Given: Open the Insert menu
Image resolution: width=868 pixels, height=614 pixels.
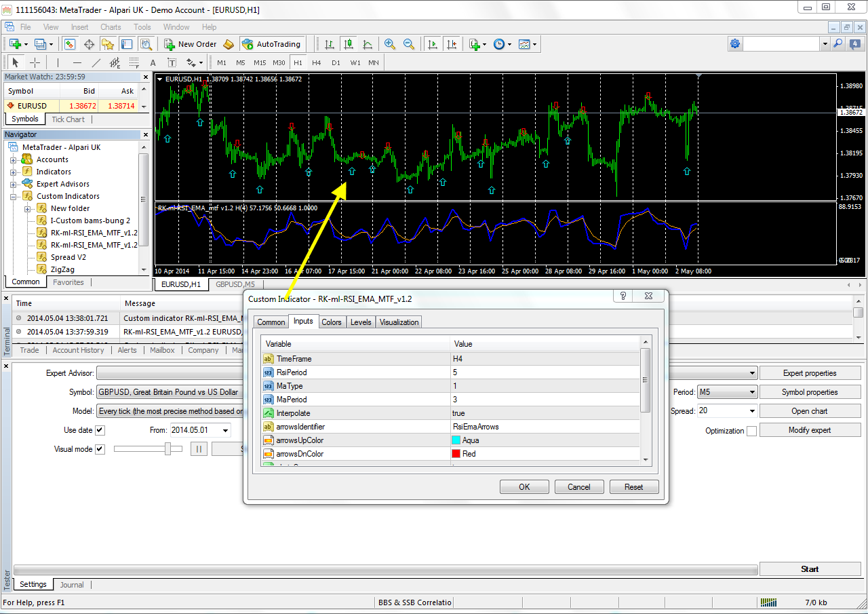Looking at the screenshot, I should tap(79, 27).
